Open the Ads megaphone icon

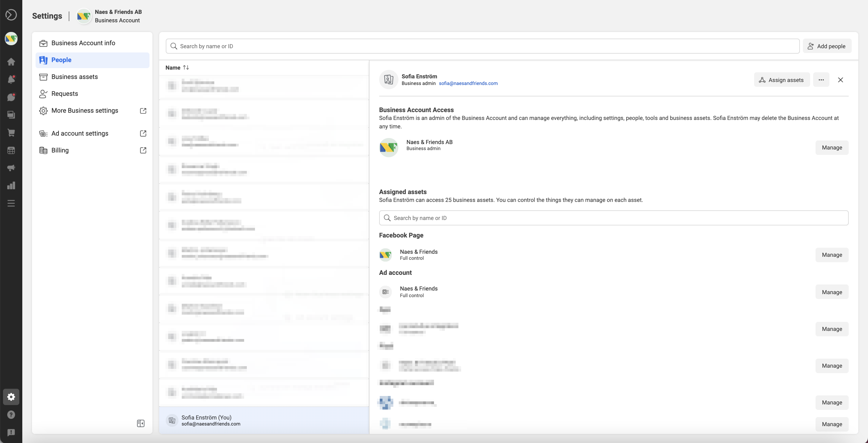pyautogui.click(x=11, y=168)
